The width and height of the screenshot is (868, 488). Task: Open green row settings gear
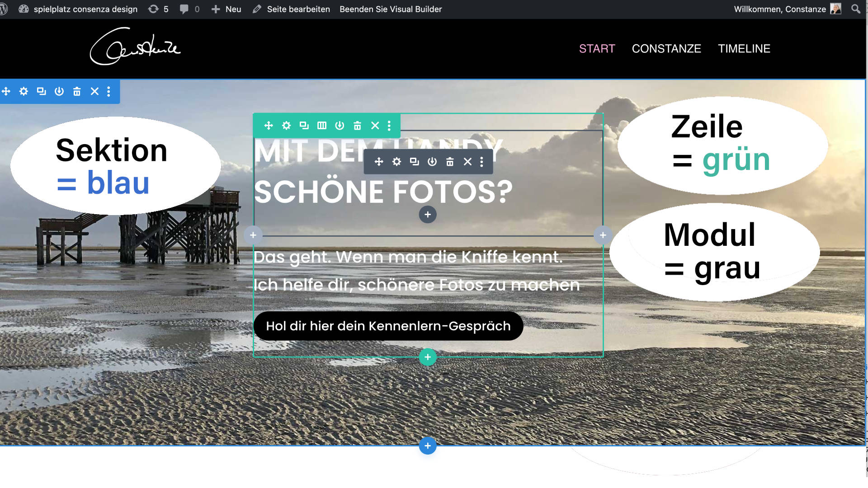coord(286,126)
